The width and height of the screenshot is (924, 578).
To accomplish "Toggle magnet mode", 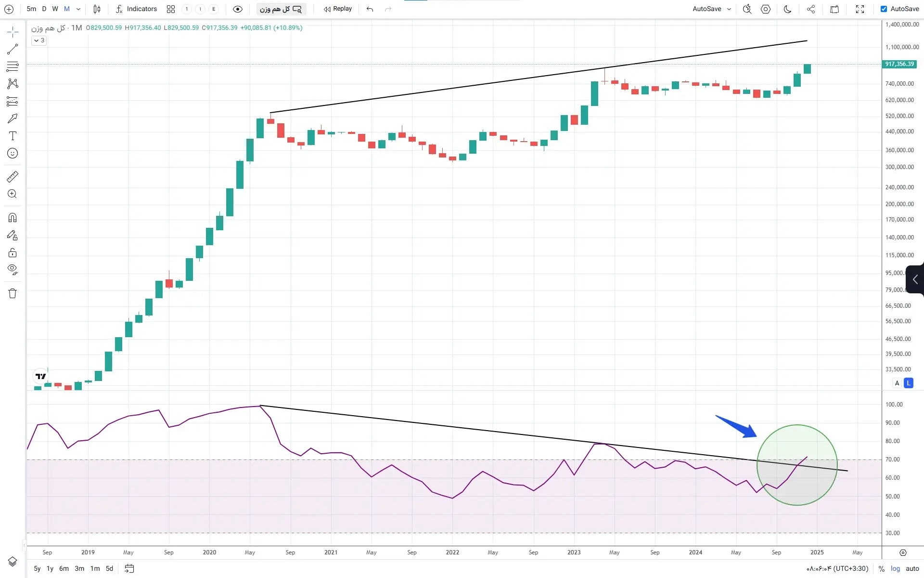I will point(13,218).
